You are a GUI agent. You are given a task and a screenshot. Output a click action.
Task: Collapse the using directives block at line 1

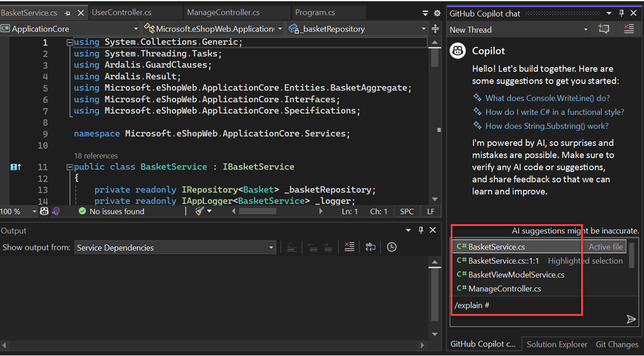pyautogui.click(x=69, y=43)
